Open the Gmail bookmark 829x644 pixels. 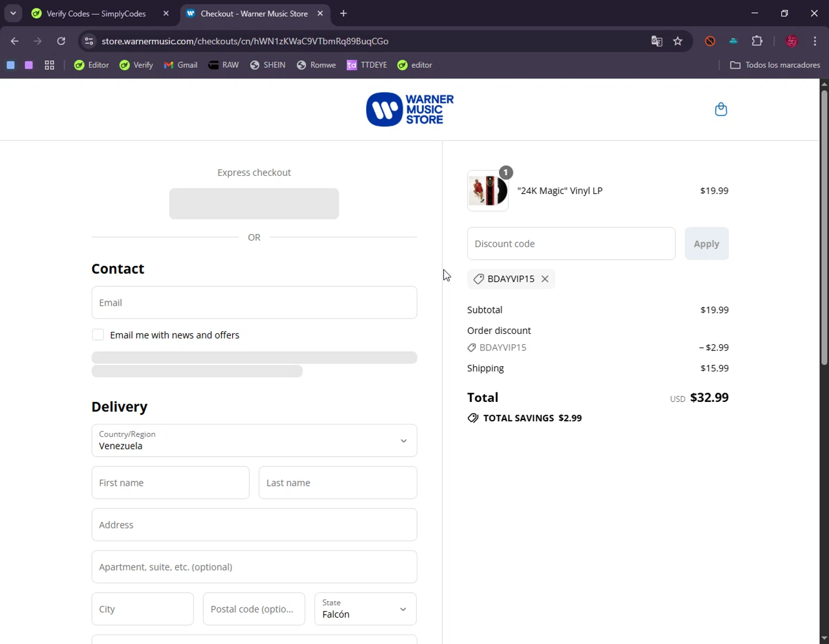tap(181, 65)
